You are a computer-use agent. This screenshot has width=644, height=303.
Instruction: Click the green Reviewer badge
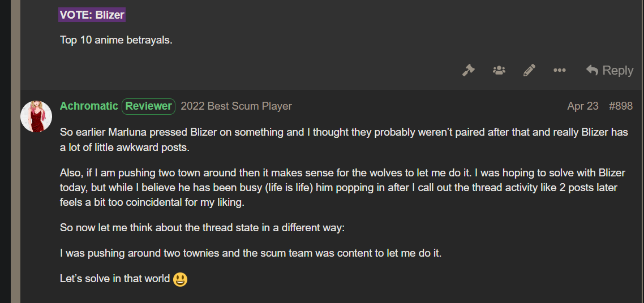coord(149,106)
